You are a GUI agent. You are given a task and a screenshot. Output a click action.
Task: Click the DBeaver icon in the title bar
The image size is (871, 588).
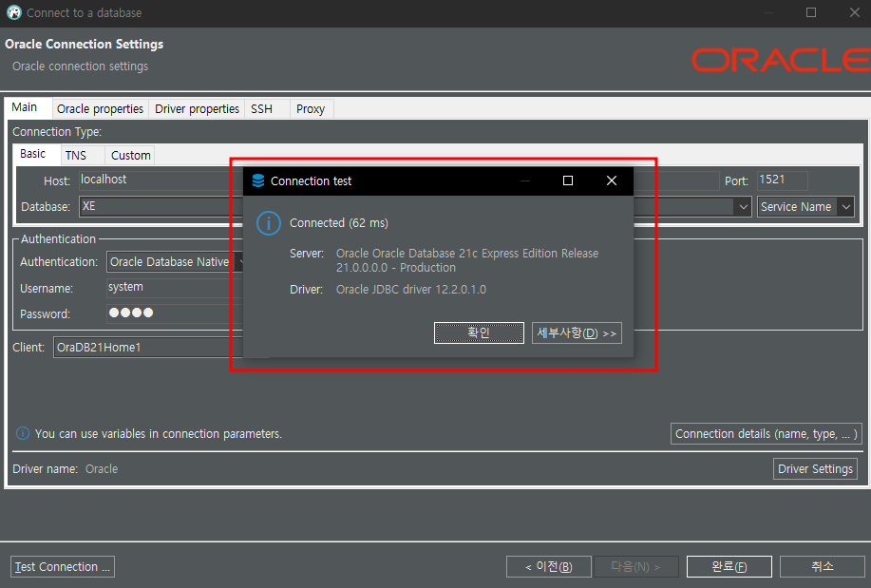(x=14, y=12)
